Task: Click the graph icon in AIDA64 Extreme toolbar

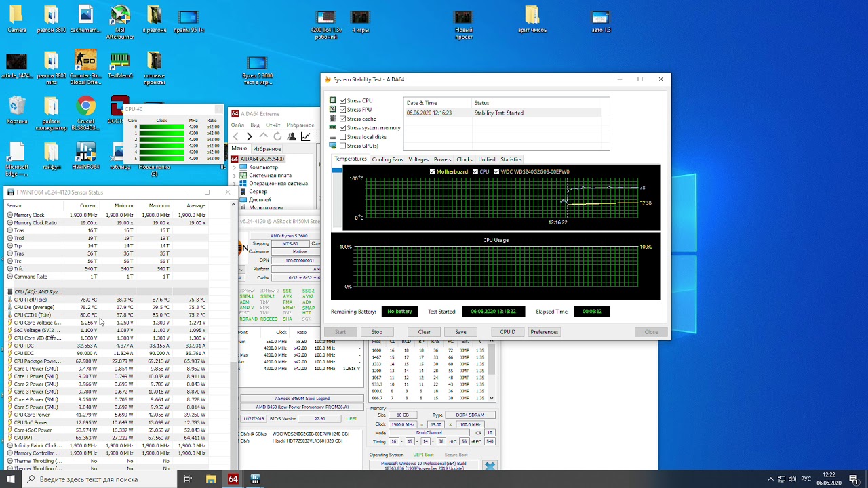Action: coord(306,137)
